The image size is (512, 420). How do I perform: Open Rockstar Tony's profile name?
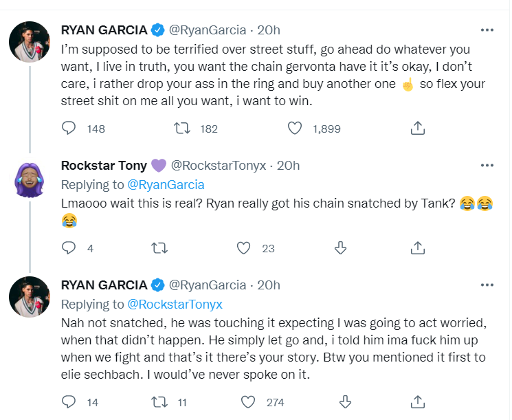[x=104, y=166]
